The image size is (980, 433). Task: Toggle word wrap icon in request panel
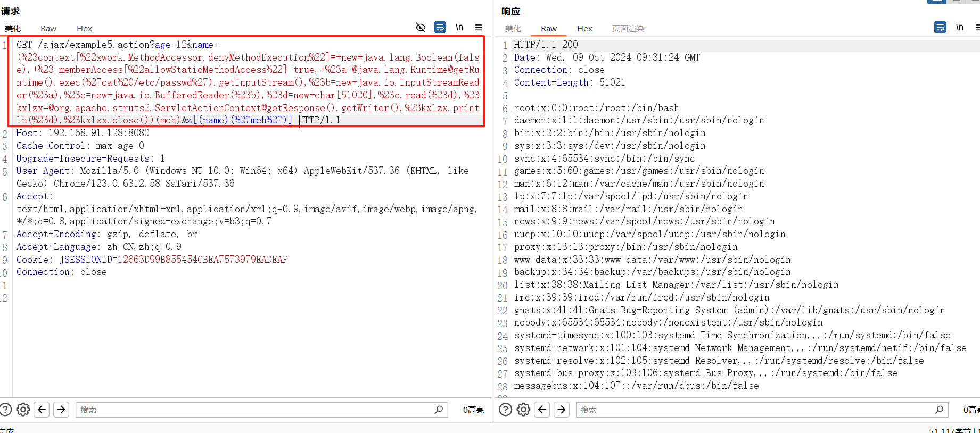click(x=440, y=27)
